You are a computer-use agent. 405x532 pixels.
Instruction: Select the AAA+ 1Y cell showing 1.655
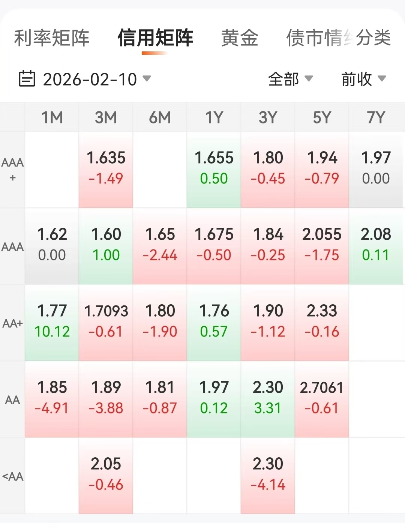click(214, 169)
